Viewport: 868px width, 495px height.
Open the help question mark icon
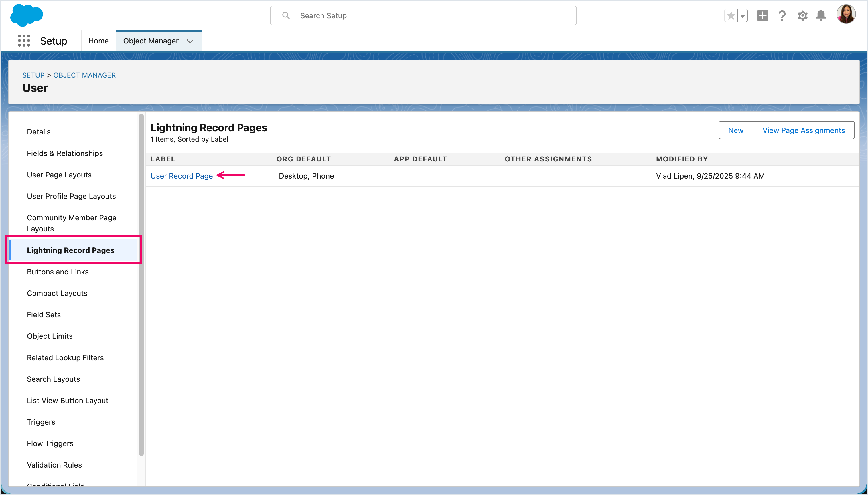coord(782,16)
